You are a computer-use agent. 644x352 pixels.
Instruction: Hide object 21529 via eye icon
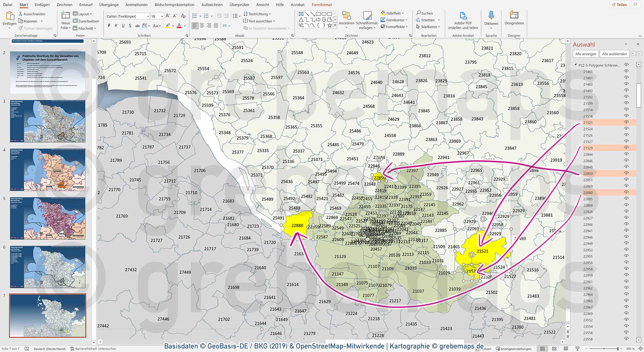(x=626, y=148)
